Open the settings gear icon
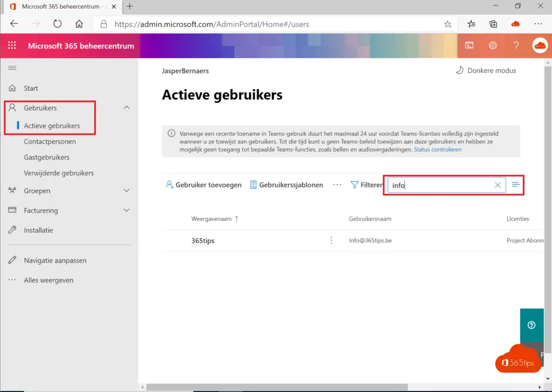Viewport: 552px width, 392px height. click(493, 45)
